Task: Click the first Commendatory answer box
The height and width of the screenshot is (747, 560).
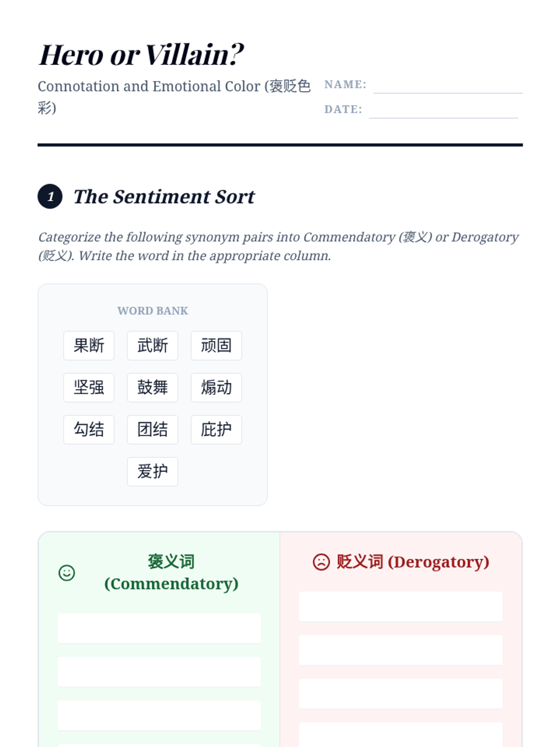Action: coord(159,628)
